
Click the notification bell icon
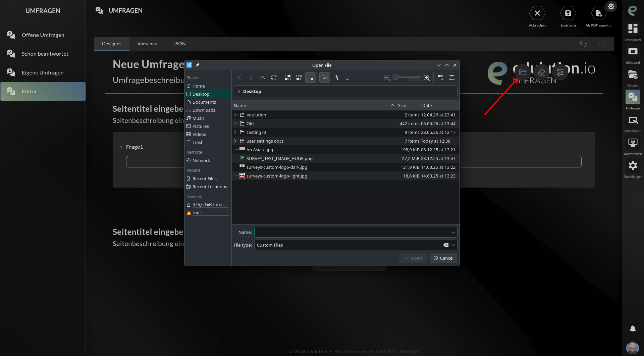(x=633, y=329)
